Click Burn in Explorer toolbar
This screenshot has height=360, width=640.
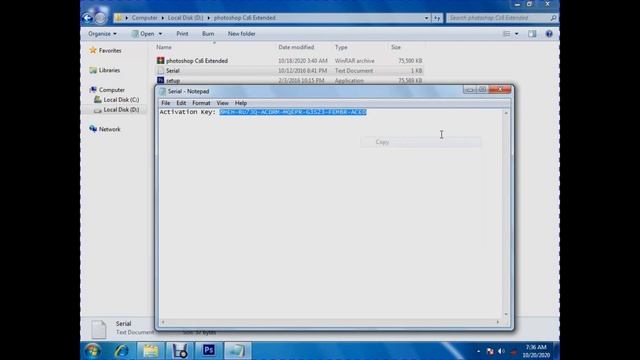208,34
